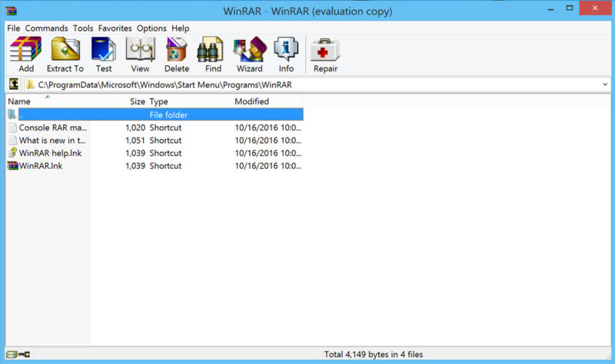The width and height of the screenshot is (615, 364).
Task: Maximize the WinRAR window
Action: 570,8
